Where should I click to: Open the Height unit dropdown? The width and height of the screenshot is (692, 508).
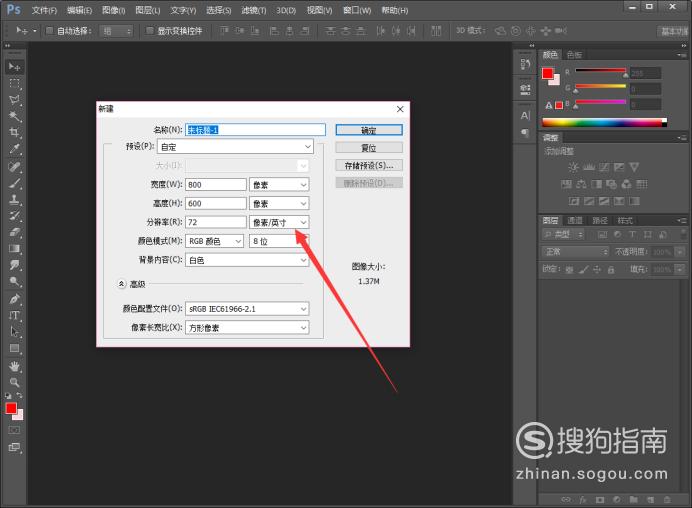click(279, 203)
